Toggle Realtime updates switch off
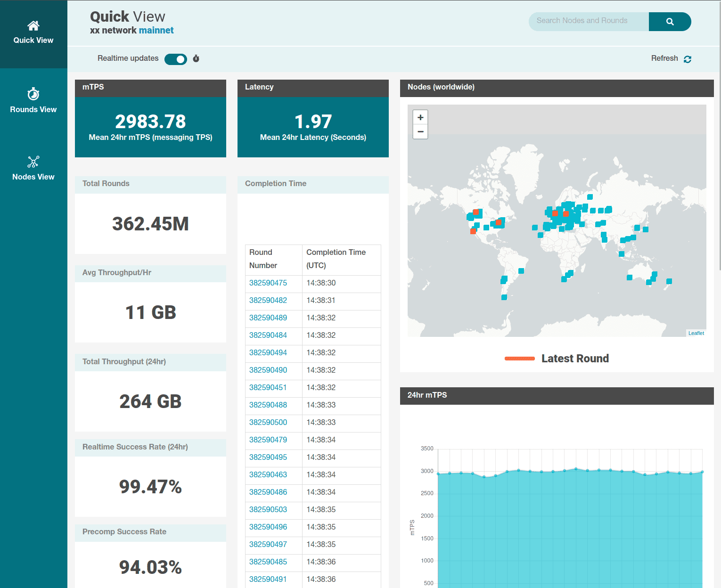The height and width of the screenshot is (588, 721). (176, 59)
